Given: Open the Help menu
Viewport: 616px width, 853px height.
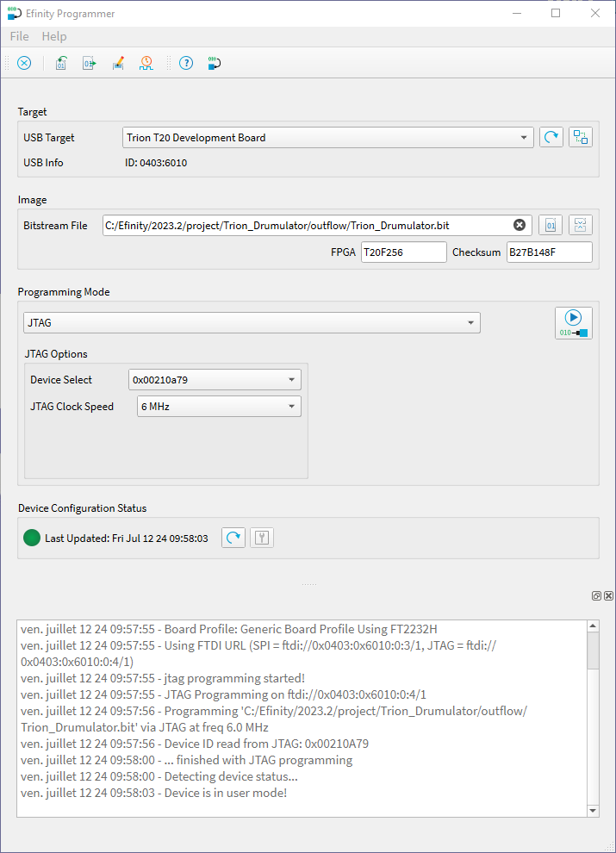Looking at the screenshot, I should click(x=54, y=36).
